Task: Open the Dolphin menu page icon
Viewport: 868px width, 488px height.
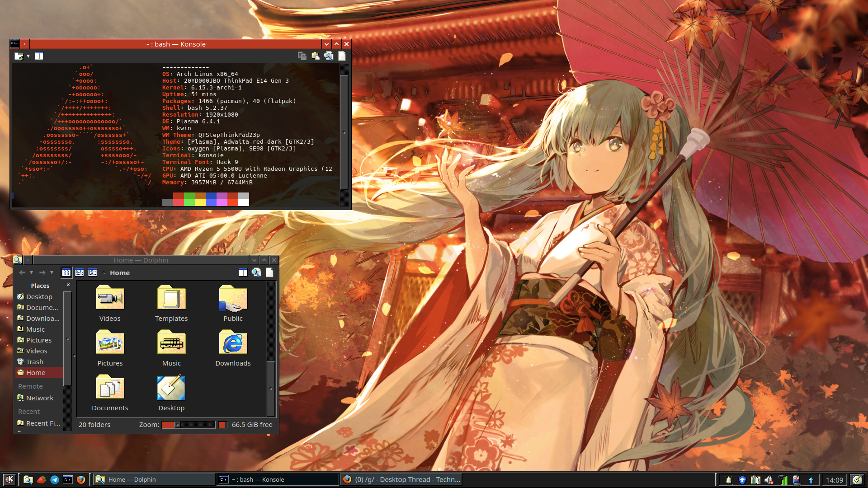Action: tap(269, 272)
